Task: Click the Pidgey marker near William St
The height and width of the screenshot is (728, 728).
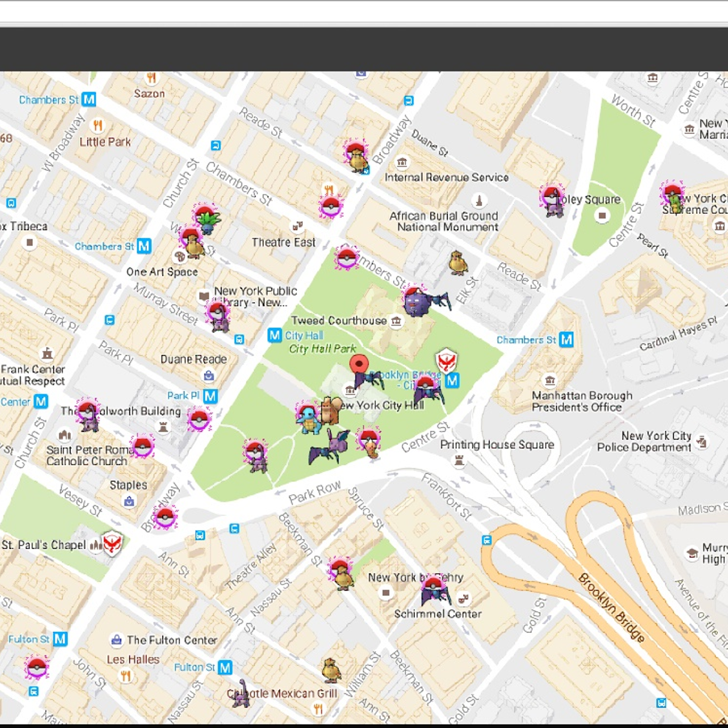Action: pos(331,670)
